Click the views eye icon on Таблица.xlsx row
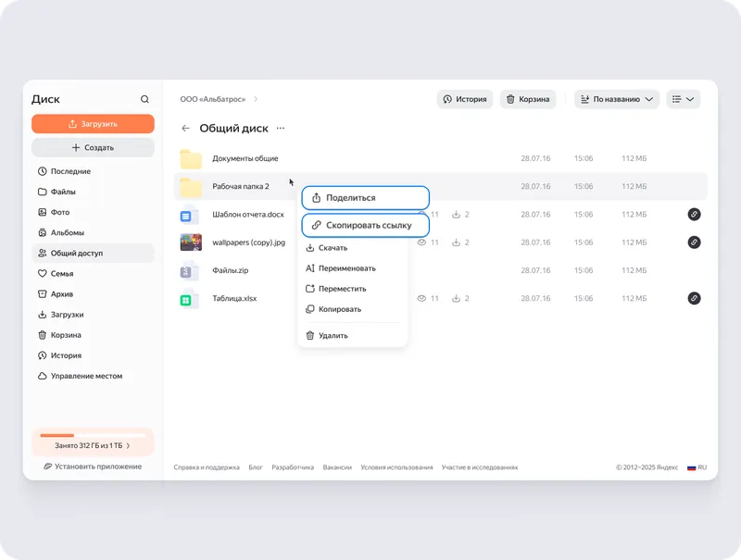Image resolution: width=741 pixels, height=560 pixels. tap(421, 298)
